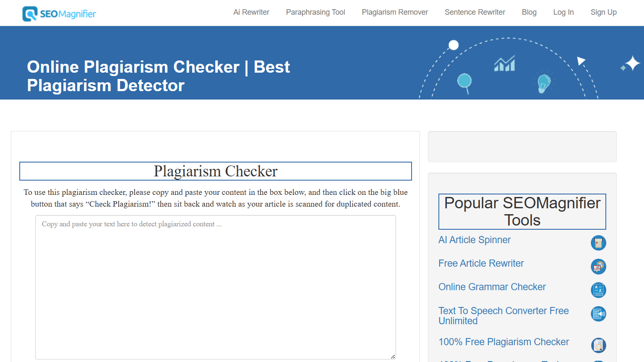The height and width of the screenshot is (362, 644).
Task: Click the SEO Magnifier logo
Action: tap(59, 13)
